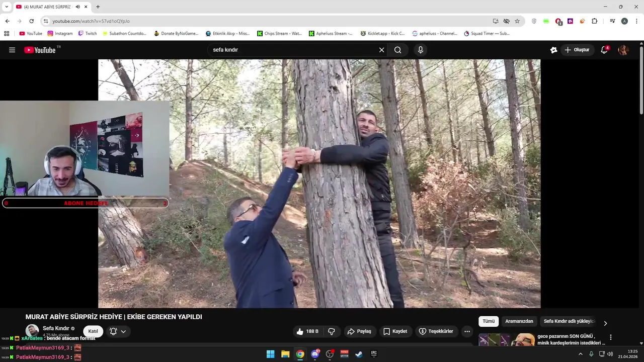Open the YouTube bookmark
Image resolution: width=644 pixels, height=362 pixels.
31,34
